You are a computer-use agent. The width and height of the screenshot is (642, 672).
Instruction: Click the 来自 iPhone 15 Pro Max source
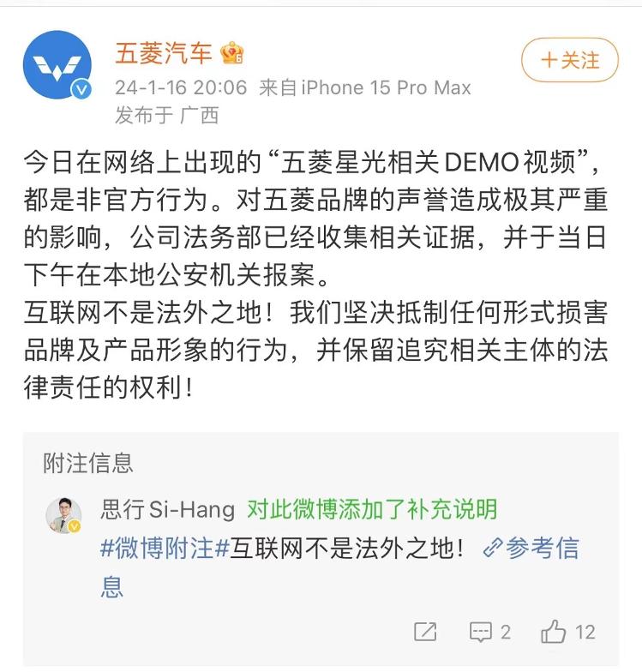[365, 87]
